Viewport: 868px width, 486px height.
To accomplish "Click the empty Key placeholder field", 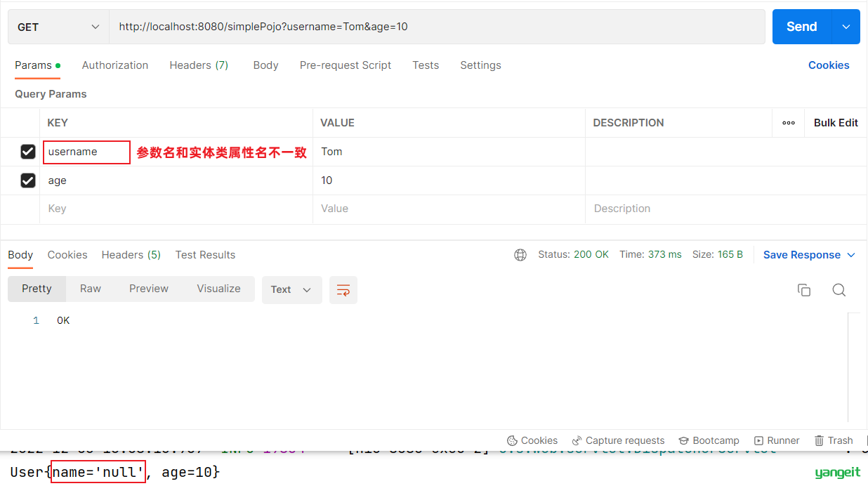I will [x=176, y=209].
